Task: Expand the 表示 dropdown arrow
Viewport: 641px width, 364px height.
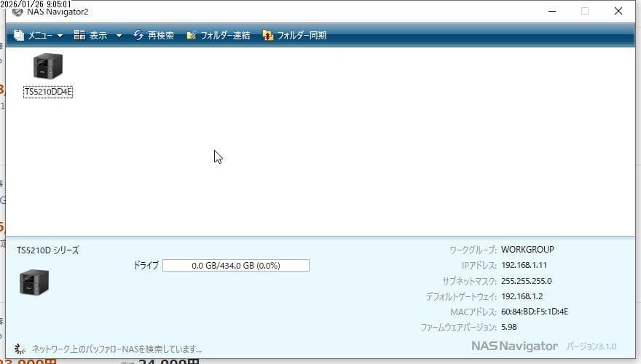Action: tap(119, 36)
